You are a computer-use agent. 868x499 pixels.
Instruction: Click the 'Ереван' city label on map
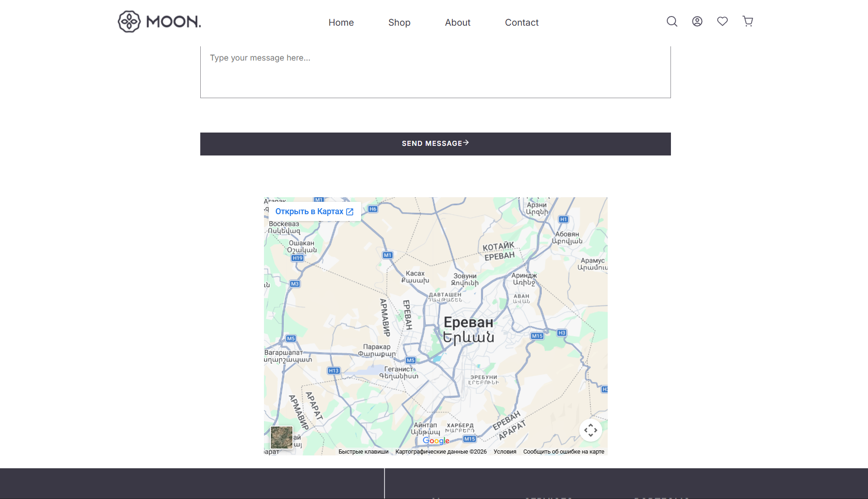pos(468,322)
